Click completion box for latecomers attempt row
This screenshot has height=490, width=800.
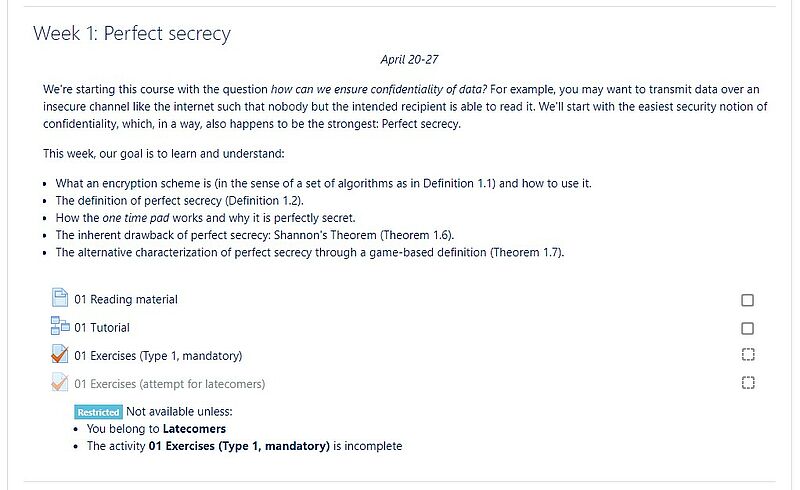[748, 382]
